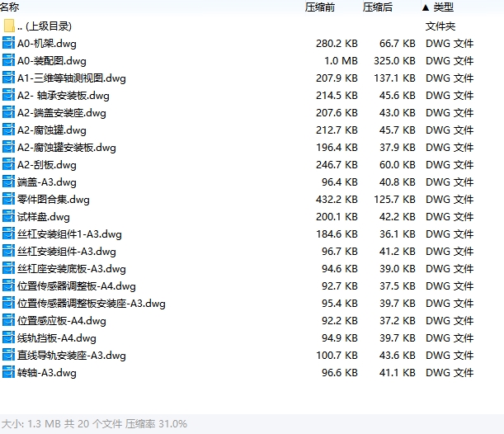The width and height of the screenshot is (504, 434).
Task: Click the status bar text 压缩率 31.0%
Action: coord(156,424)
